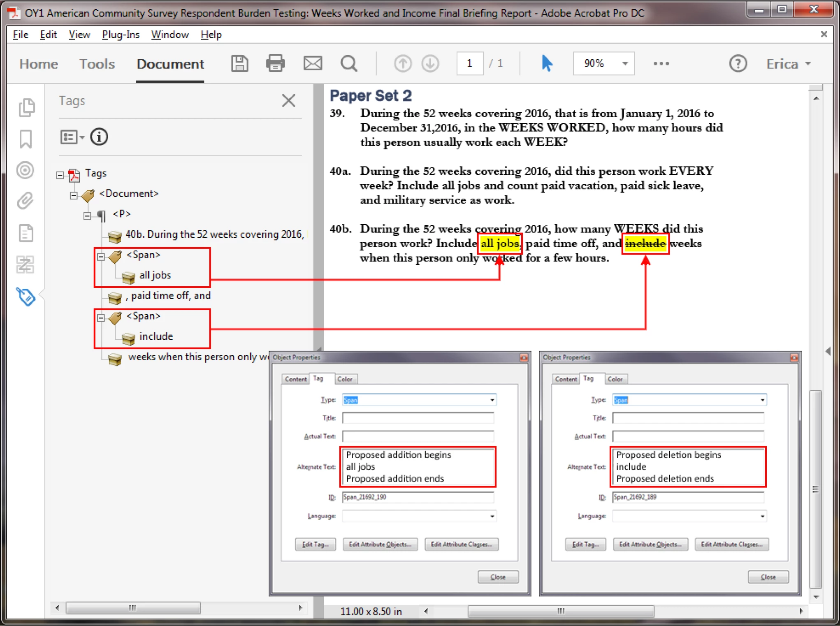Screen dimensions: 840x626
Task: Open the Tags panel sidebar icon
Action: click(x=26, y=296)
